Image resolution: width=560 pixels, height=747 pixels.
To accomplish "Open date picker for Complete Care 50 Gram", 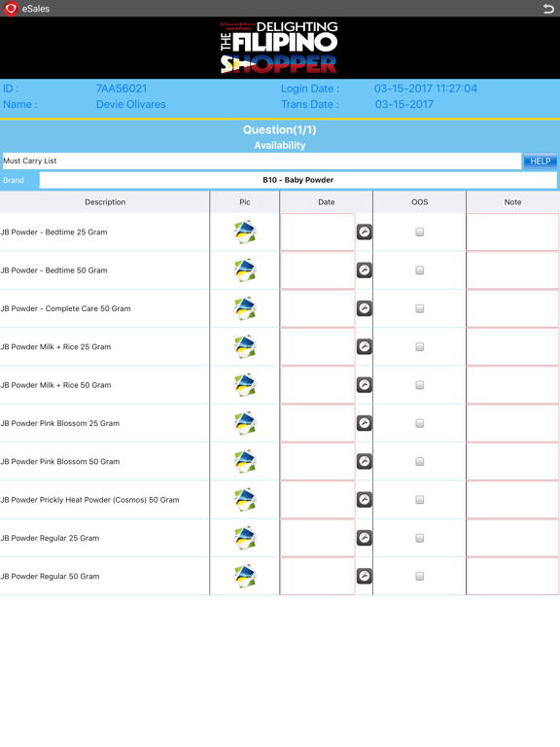I will (365, 308).
